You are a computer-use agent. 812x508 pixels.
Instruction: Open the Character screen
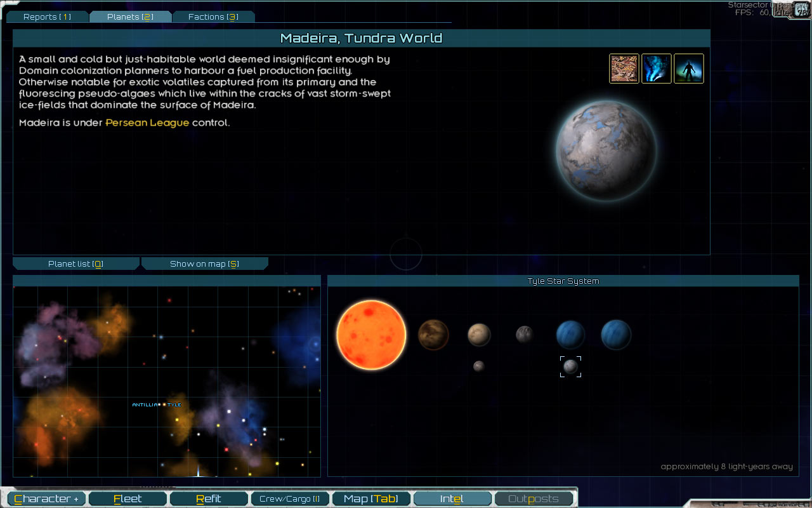[46, 499]
